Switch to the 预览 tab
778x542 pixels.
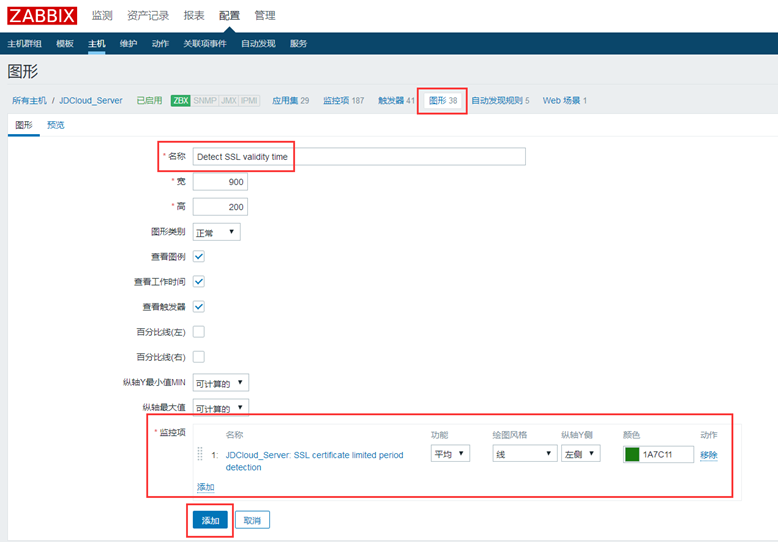[56, 125]
